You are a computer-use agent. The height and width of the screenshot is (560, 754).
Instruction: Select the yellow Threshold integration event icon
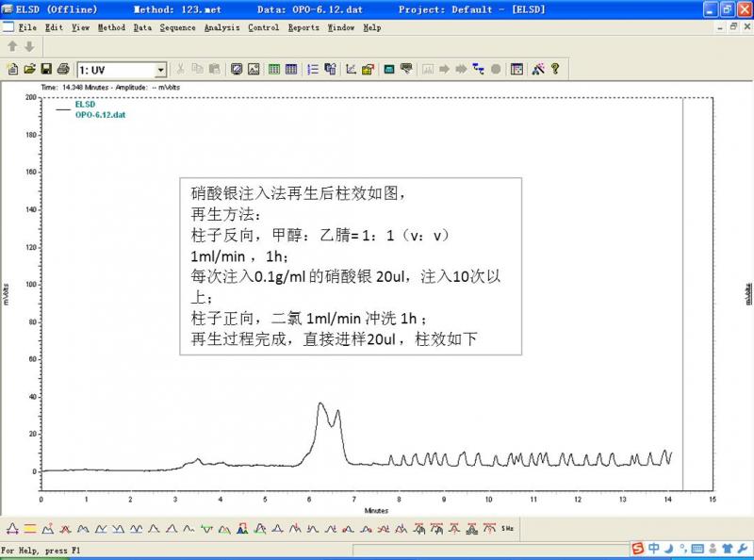[30, 529]
